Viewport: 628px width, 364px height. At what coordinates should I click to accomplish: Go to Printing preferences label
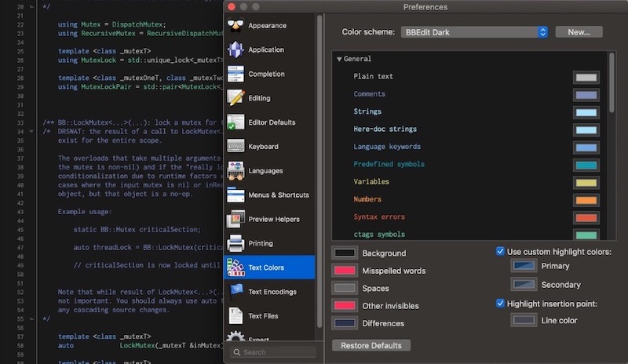click(261, 243)
